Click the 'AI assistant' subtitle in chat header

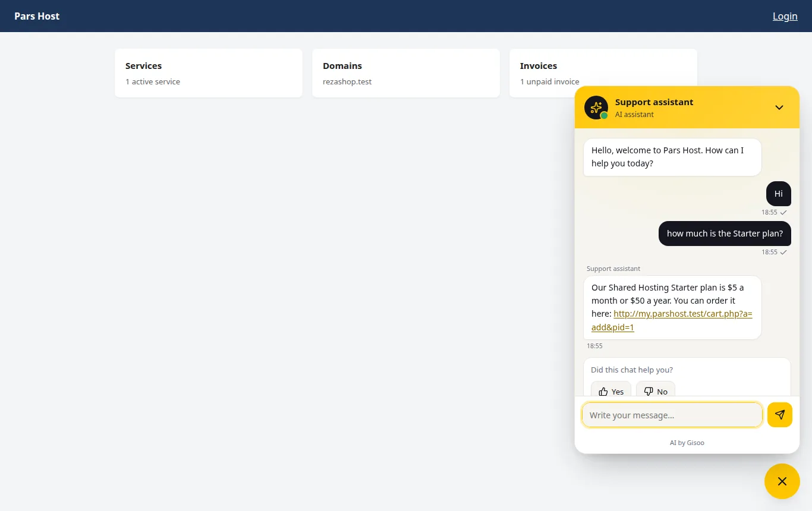pyautogui.click(x=634, y=115)
